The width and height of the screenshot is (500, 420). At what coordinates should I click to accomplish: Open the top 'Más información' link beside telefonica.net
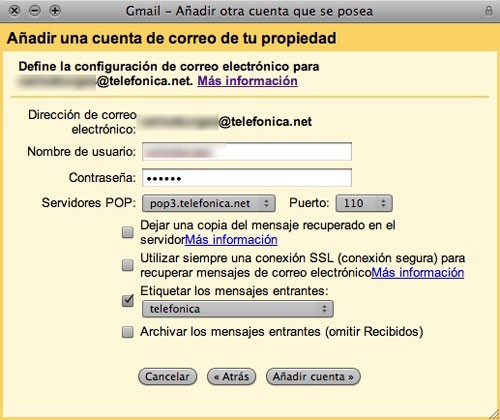click(247, 81)
